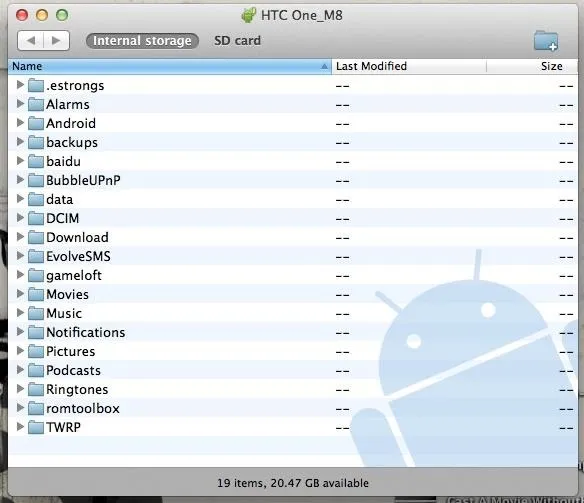
Task: Click the TWRP folder icon
Action: point(36,427)
